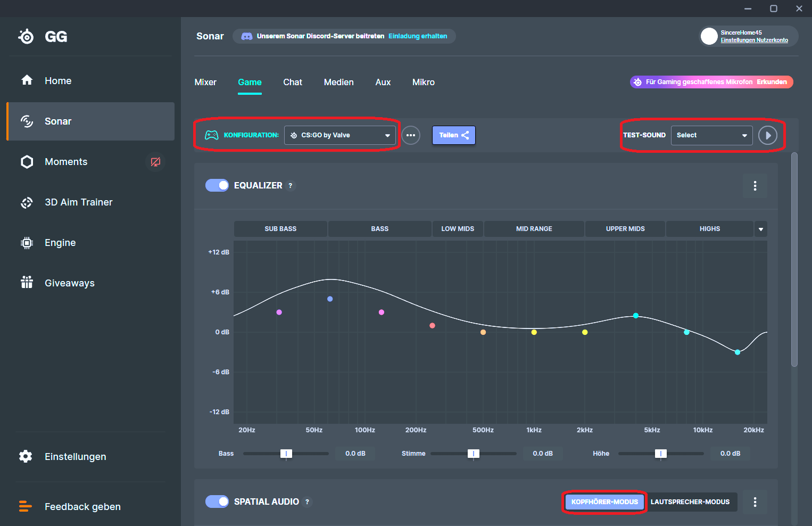Click SteelSeries icon in microphone promo banner
Image resolution: width=812 pixels, height=526 pixels.
[637, 82]
